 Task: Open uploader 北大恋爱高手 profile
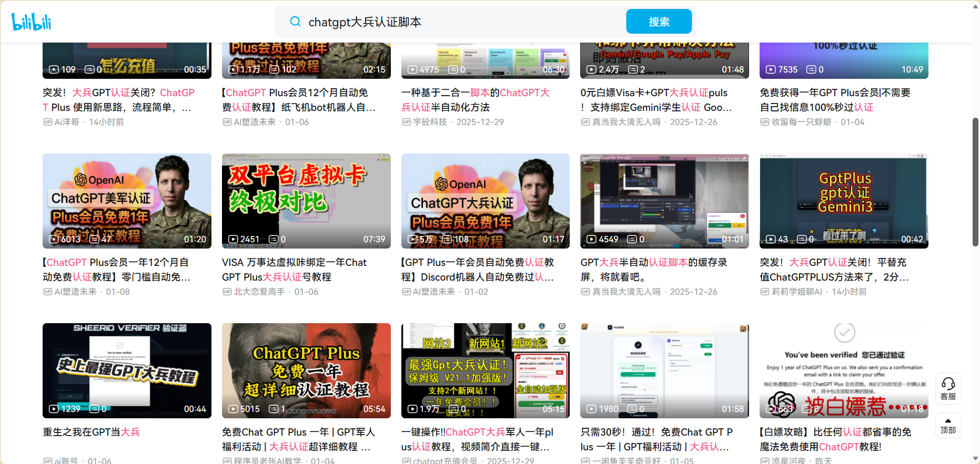point(259,292)
